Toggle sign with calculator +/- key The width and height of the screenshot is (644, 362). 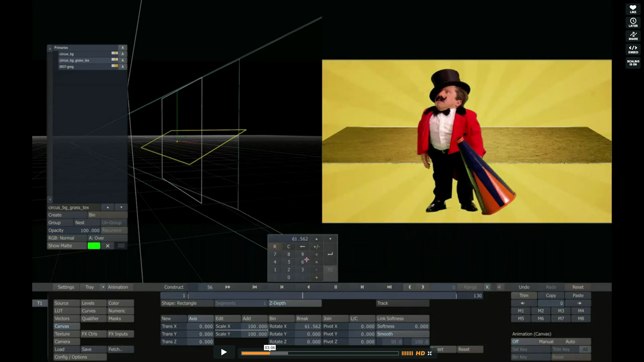[316, 247]
